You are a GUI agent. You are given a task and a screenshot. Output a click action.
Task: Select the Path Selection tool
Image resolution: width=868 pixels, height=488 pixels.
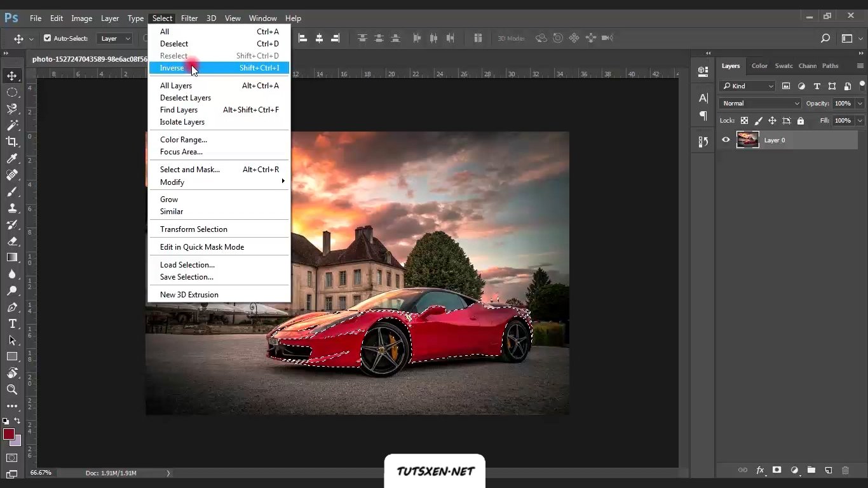click(x=12, y=340)
